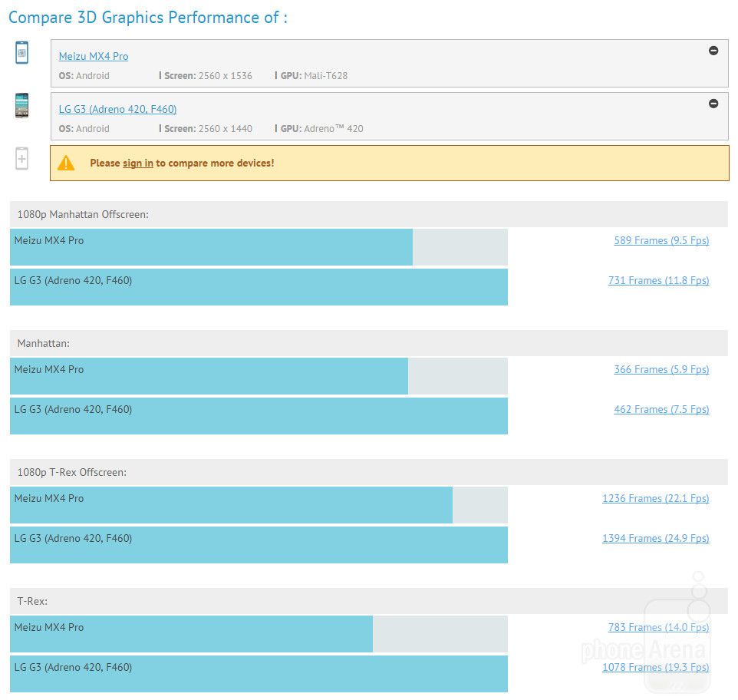Open the LG G3 (Adreno 420, F460) link

click(x=117, y=109)
